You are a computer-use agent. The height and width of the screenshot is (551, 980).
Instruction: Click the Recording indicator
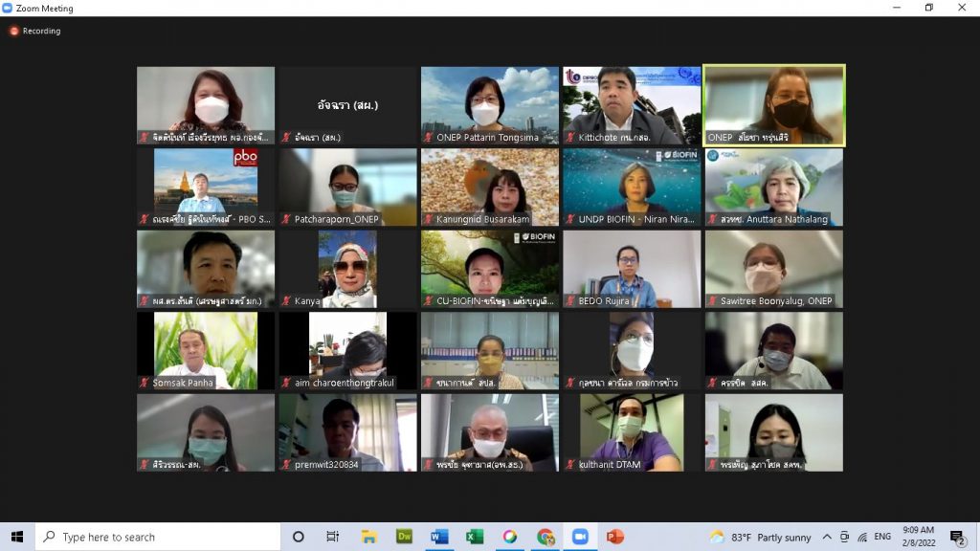coord(35,31)
